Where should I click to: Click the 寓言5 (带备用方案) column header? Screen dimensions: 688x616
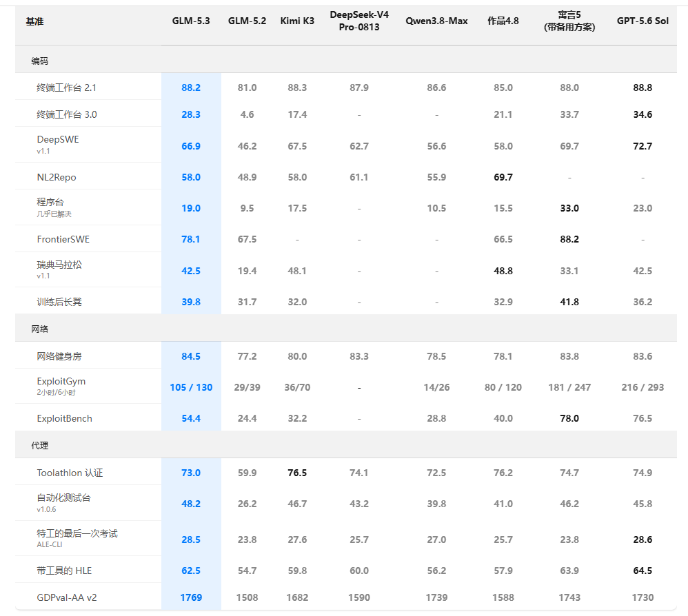pos(569,21)
